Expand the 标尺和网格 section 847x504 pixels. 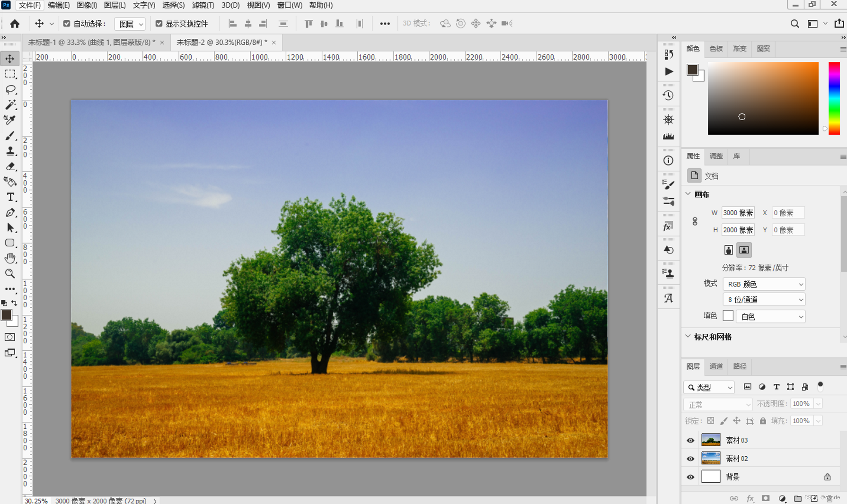point(688,336)
